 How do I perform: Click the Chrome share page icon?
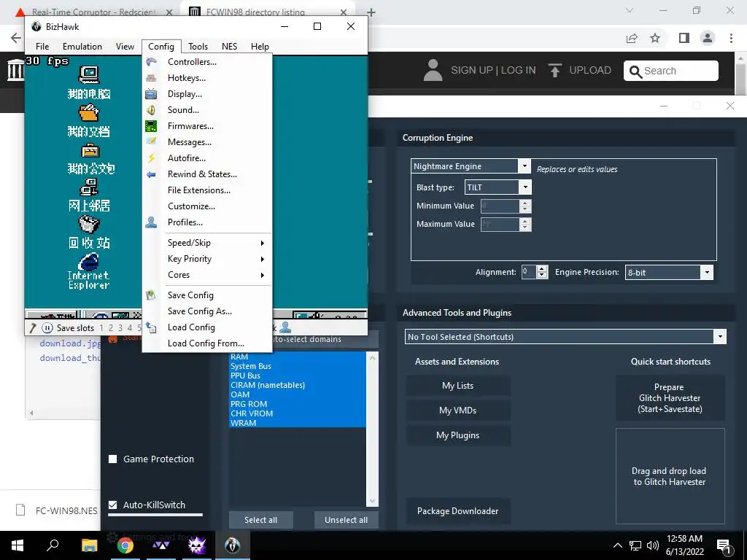632,38
